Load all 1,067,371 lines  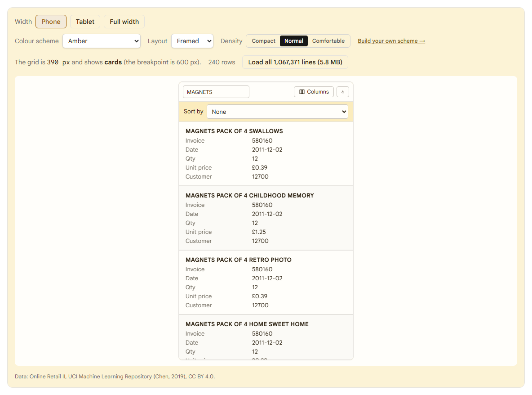[295, 62]
